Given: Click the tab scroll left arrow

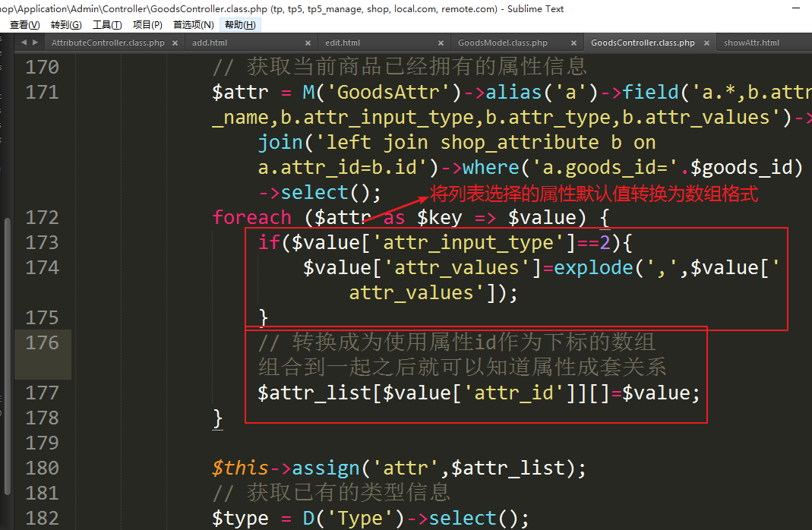Looking at the screenshot, I should (24, 43).
